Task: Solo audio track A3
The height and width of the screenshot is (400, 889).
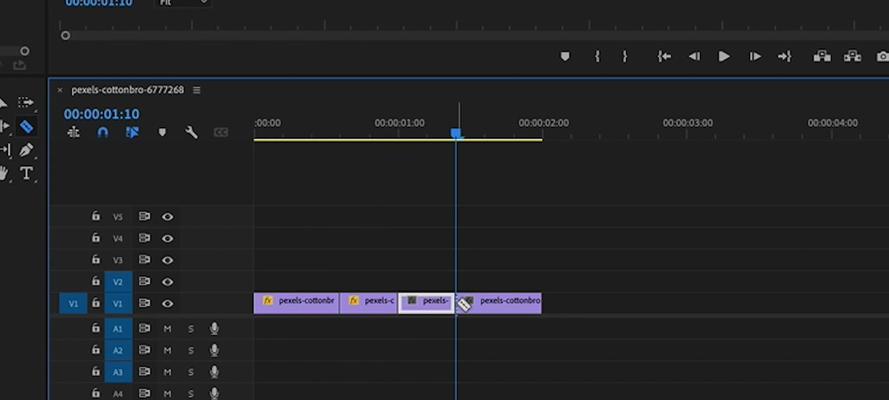Action: click(x=190, y=372)
